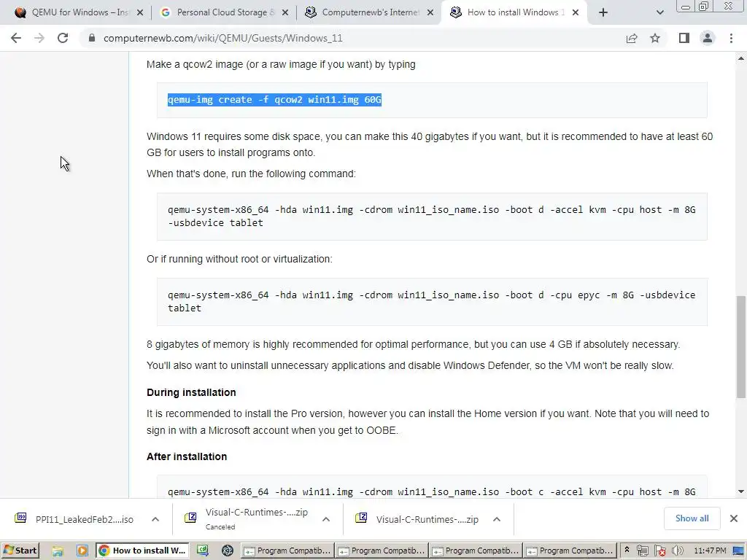The width and height of the screenshot is (747, 560).
Task: Click the 11:47 PM clock
Action: click(x=710, y=551)
